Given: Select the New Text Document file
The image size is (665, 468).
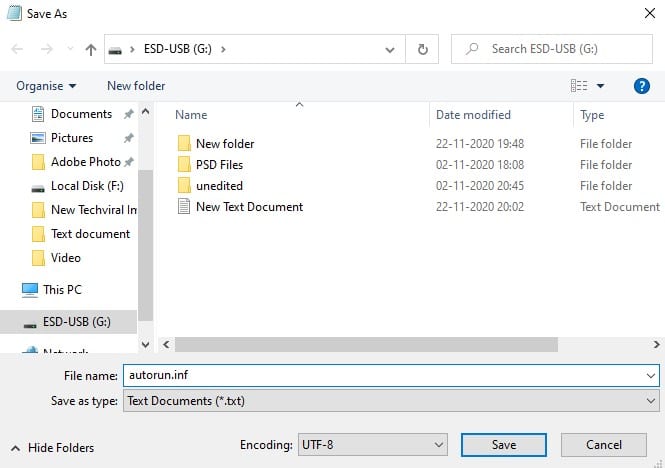Looking at the screenshot, I should 249,207.
